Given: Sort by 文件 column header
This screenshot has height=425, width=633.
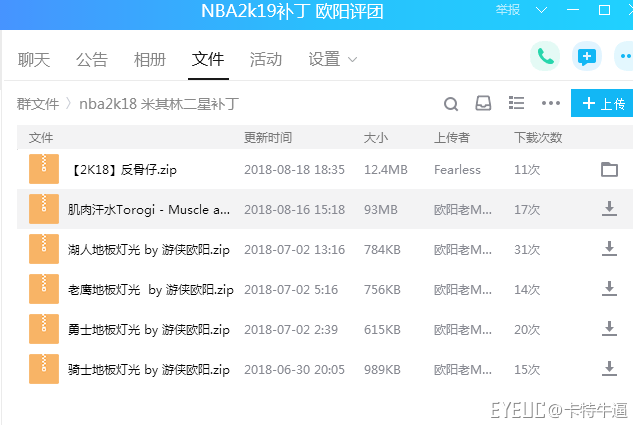Looking at the screenshot, I should point(41,138).
